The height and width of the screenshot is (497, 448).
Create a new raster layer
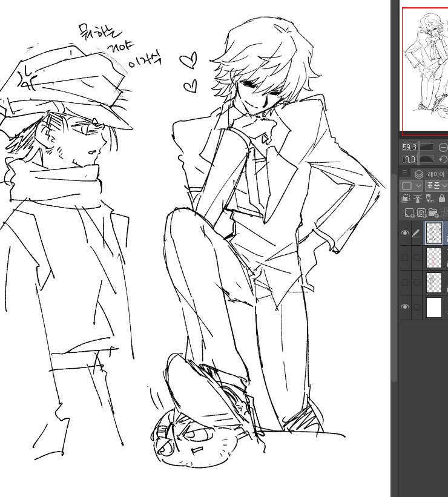[409, 212]
